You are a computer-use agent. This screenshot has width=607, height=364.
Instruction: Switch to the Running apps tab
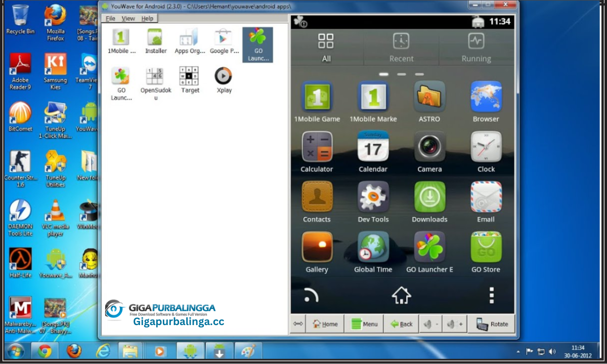pyautogui.click(x=476, y=48)
